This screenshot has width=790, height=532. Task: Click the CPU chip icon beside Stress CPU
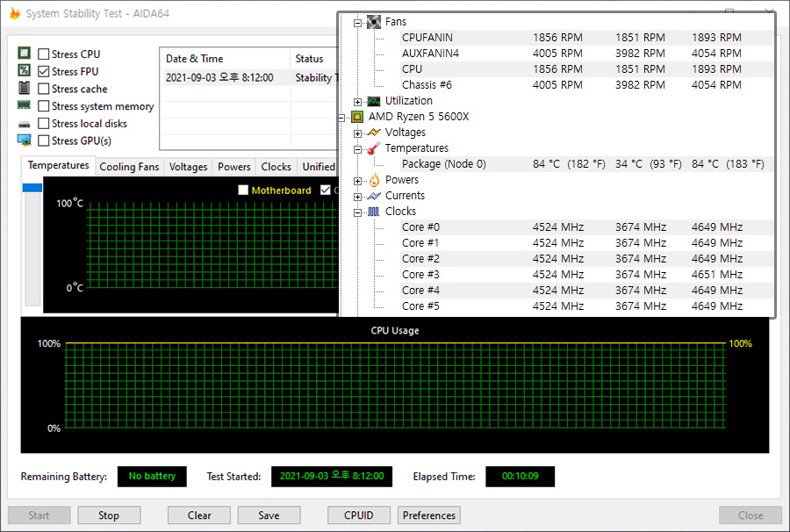click(25, 53)
